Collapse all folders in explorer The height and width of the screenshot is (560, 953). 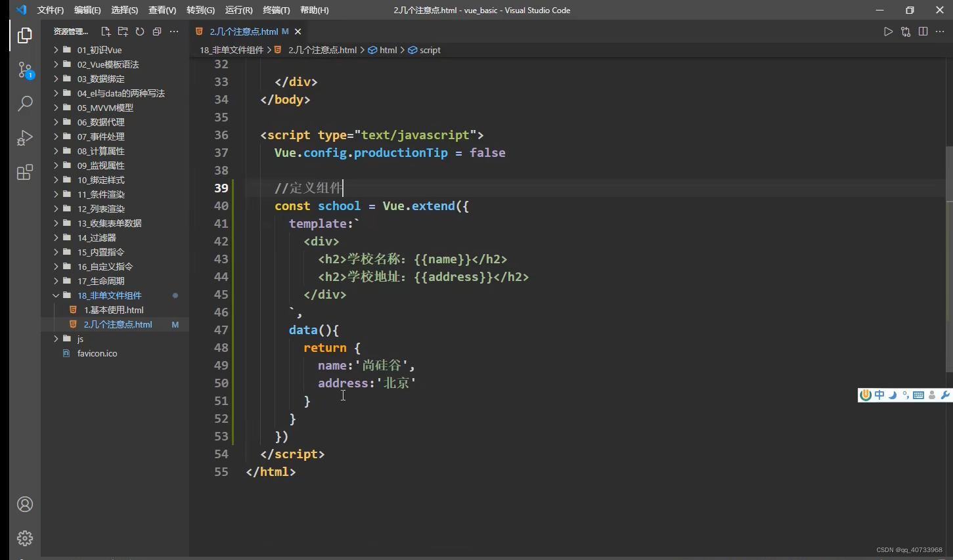157,32
